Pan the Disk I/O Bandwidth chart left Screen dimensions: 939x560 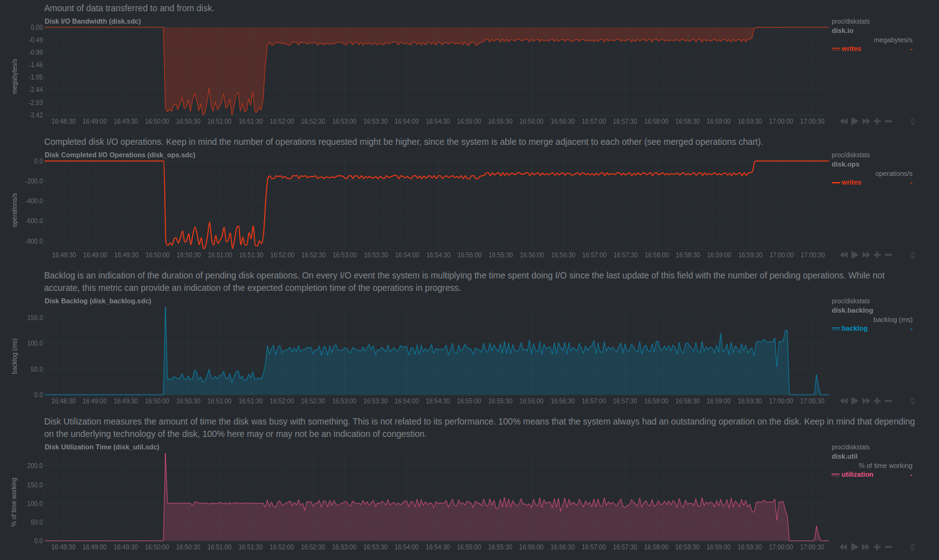click(844, 121)
